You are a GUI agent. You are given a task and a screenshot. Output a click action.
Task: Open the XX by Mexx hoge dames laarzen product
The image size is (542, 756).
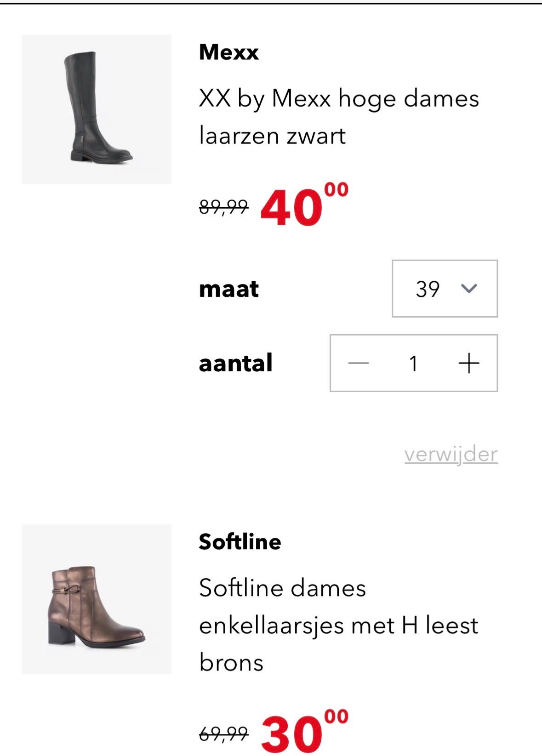[x=339, y=116]
